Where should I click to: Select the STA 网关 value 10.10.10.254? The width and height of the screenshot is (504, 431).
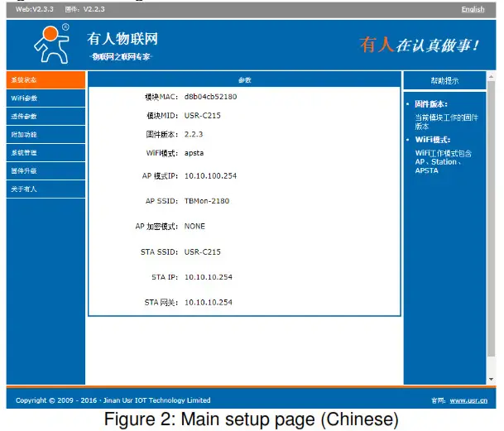[x=209, y=303]
